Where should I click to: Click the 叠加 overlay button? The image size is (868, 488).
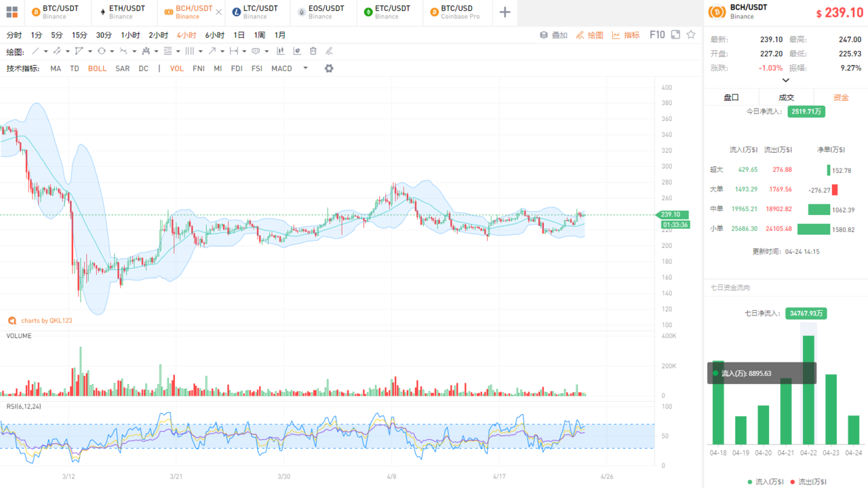[x=553, y=35]
